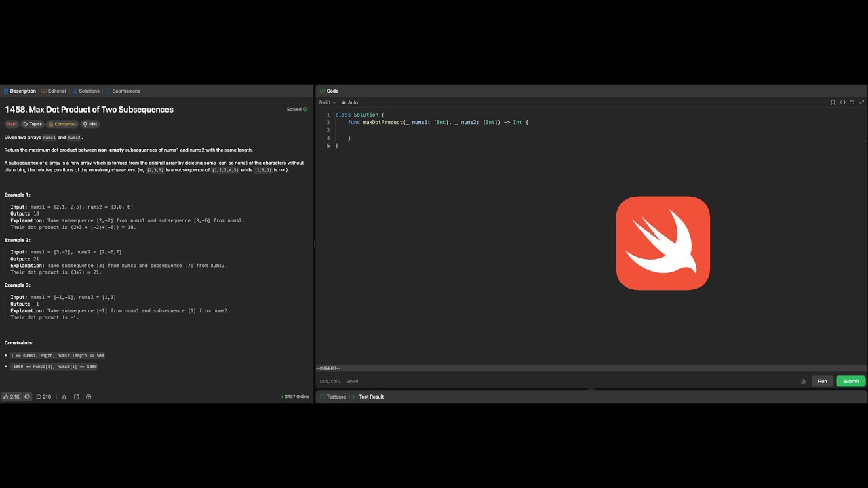Viewport: 868px width, 488px height.
Task: Click the Example 2 heading
Action: tap(18, 240)
